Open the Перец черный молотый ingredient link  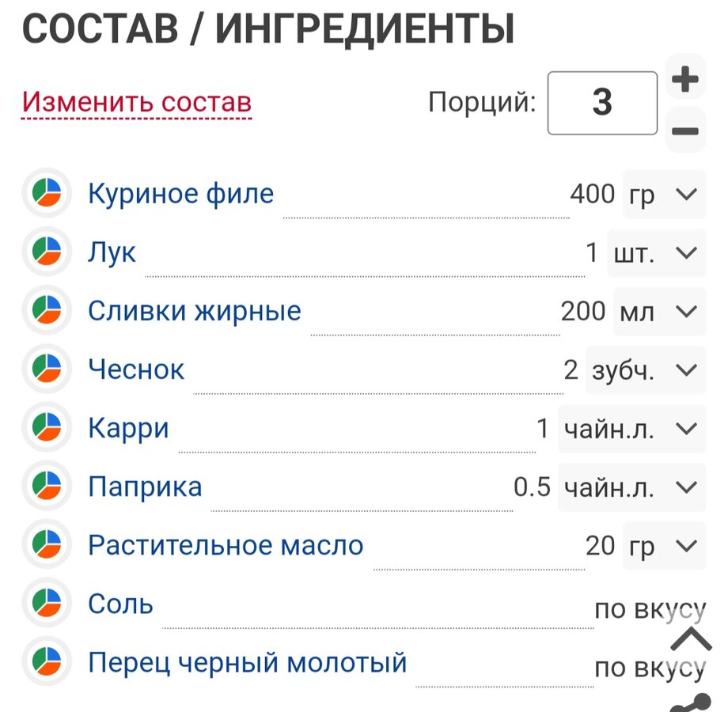pyautogui.click(x=247, y=662)
